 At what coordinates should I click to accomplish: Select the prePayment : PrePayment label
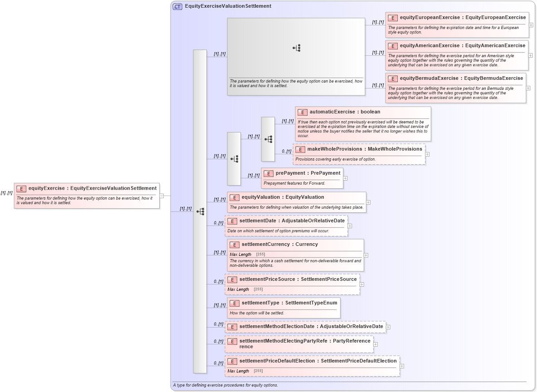pos(308,173)
